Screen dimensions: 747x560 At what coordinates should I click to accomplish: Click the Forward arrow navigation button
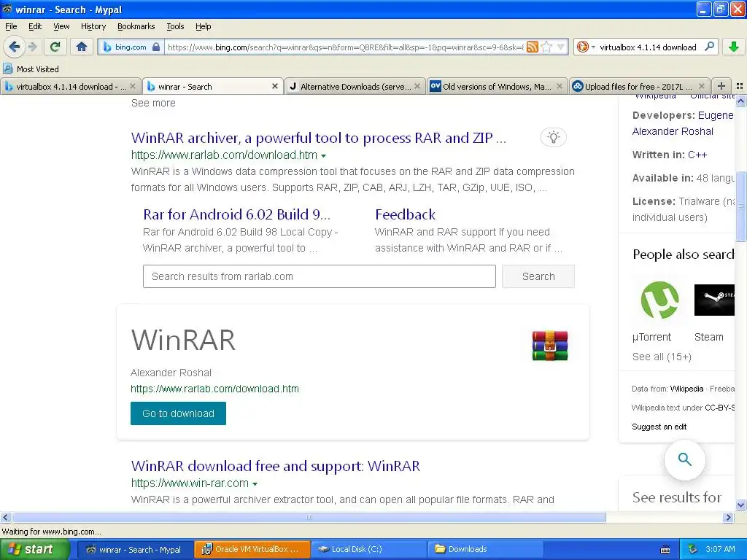coord(32,47)
